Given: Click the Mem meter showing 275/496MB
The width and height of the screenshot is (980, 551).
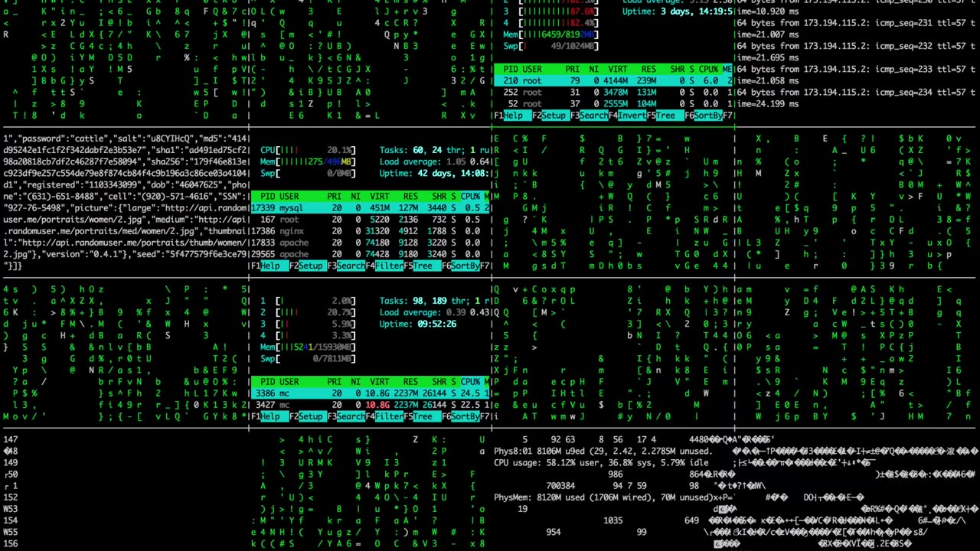Looking at the screenshot, I should [x=308, y=162].
